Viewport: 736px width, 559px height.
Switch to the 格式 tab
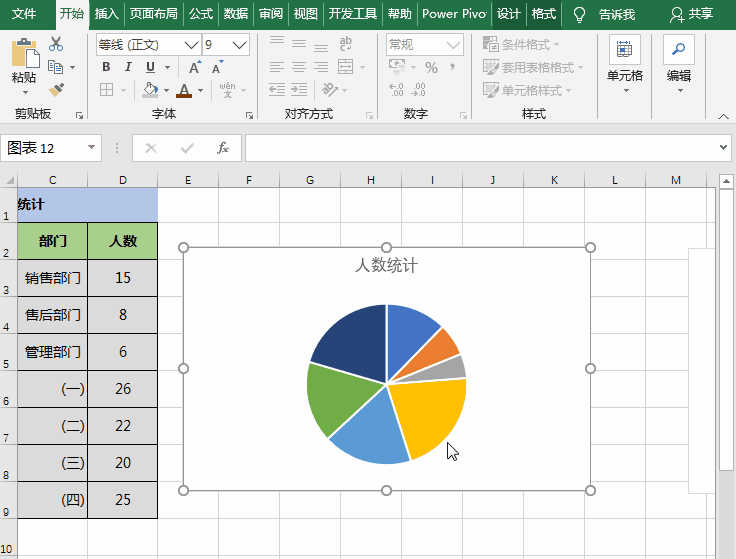coord(544,14)
